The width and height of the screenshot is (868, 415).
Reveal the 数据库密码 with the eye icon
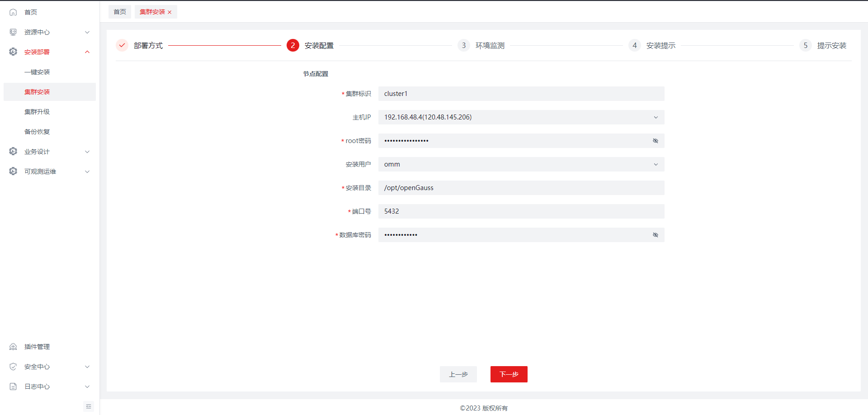(x=655, y=235)
